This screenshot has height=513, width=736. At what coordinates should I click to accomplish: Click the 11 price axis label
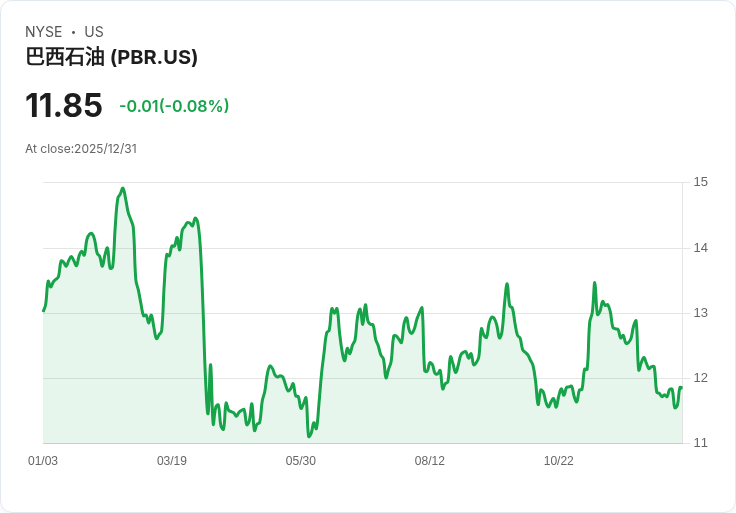coord(700,443)
